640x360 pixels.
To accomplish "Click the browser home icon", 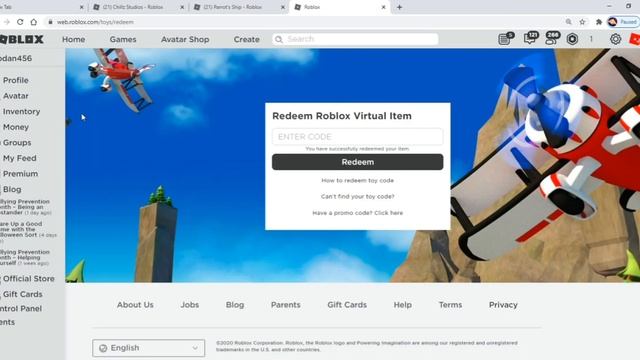I will 33,22.
